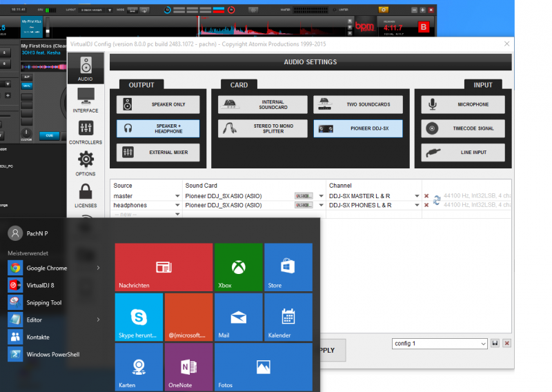Open Google Chrome from Start menu
Image resolution: width=552 pixels, height=392 pixels.
(x=47, y=268)
